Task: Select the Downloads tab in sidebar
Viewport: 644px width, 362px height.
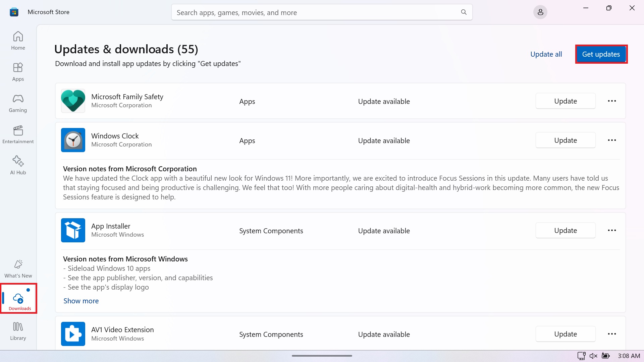Action: (x=19, y=299)
